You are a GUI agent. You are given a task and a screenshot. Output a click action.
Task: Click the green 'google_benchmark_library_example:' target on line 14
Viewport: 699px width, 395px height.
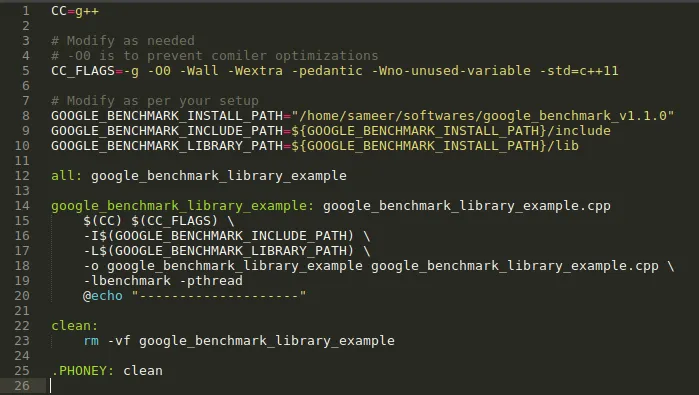click(183, 206)
